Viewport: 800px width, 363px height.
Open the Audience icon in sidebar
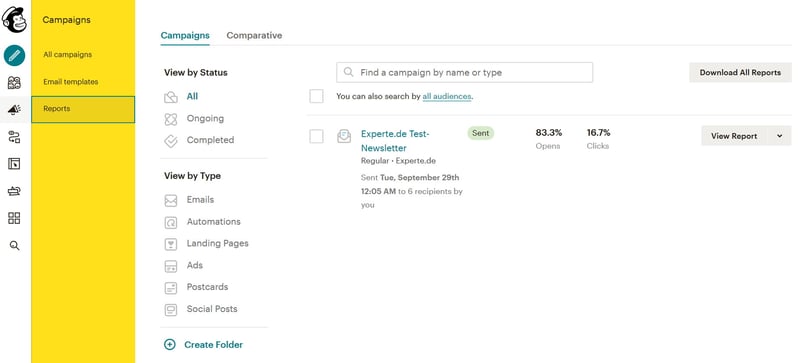tap(14, 83)
